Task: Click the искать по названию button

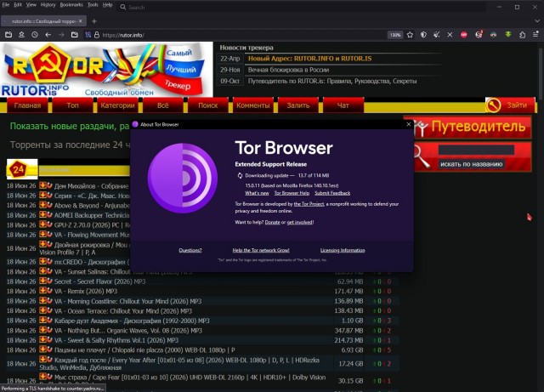Action: point(471,164)
